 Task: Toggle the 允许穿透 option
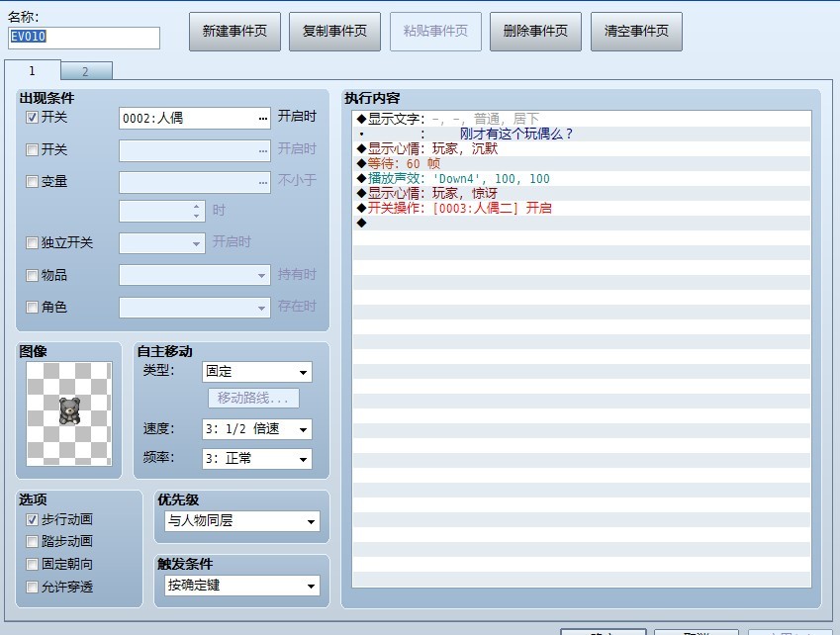[32, 587]
